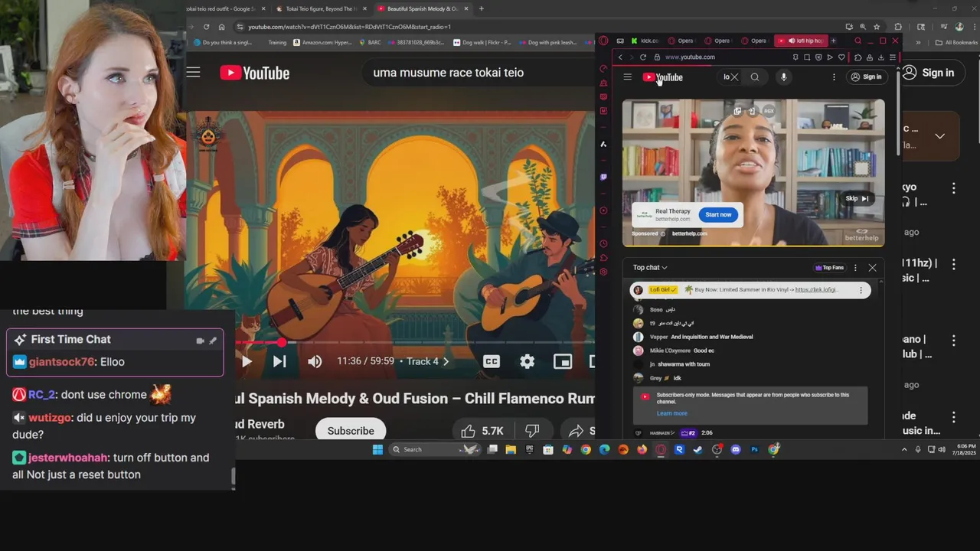Viewport: 980px width, 551px height.
Task: Toggle closed captions on the video
Action: point(492,361)
